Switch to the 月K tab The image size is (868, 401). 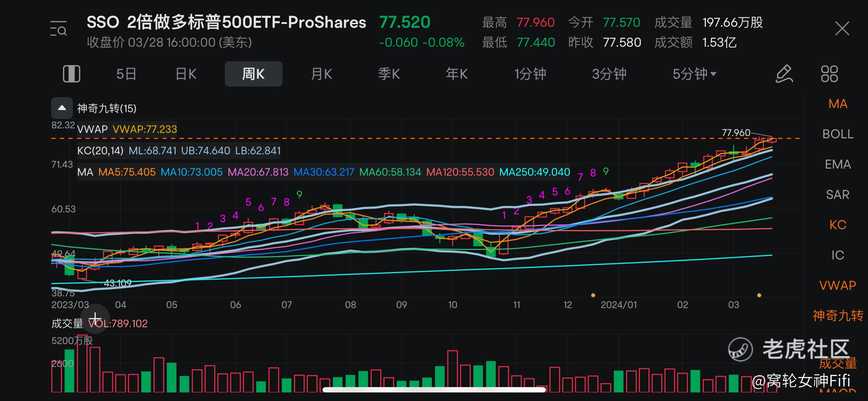pyautogui.click(x=321, y=74)
